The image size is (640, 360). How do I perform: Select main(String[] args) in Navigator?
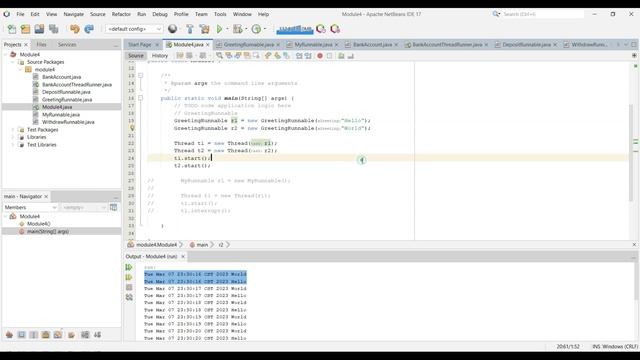click(48, 231)
